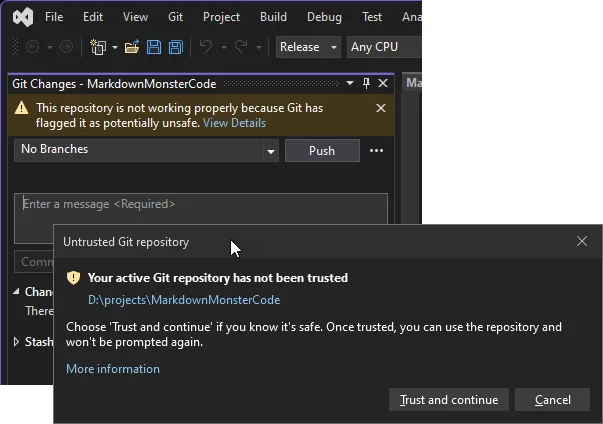The height and width of the screenshot is (424, 603).
Task: Collapse the Changes section triangle
Action: (x=16, y=291)
